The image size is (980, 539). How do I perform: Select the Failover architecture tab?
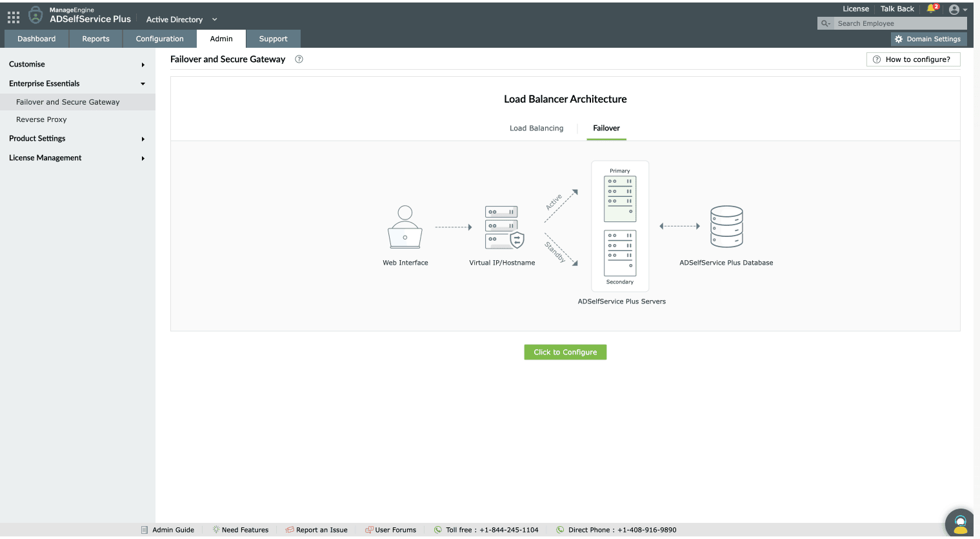point(606,128)
